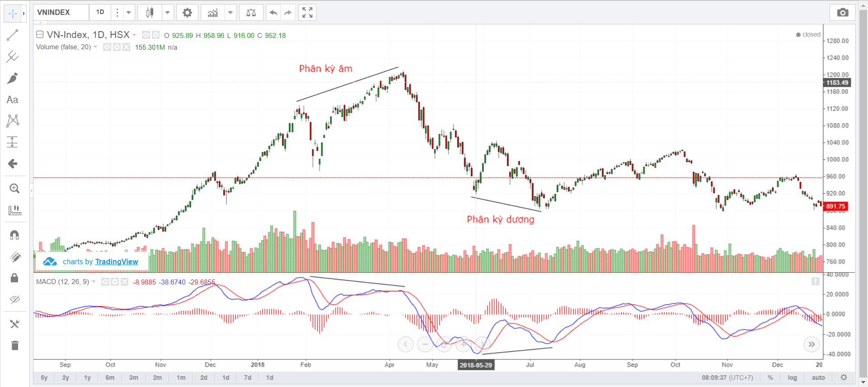Select the 6m time range
Screen dimensions: 868x387
110,378
